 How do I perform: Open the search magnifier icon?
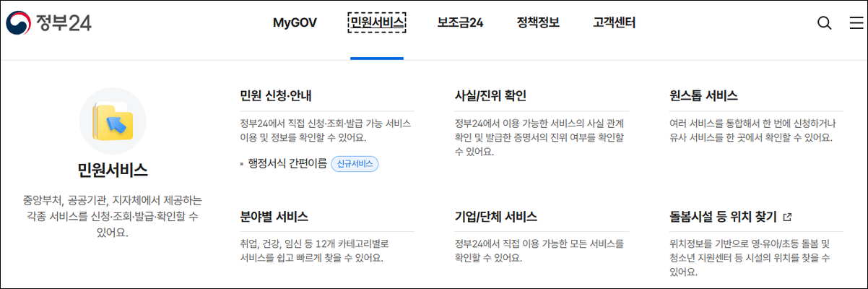coord(824,23)
